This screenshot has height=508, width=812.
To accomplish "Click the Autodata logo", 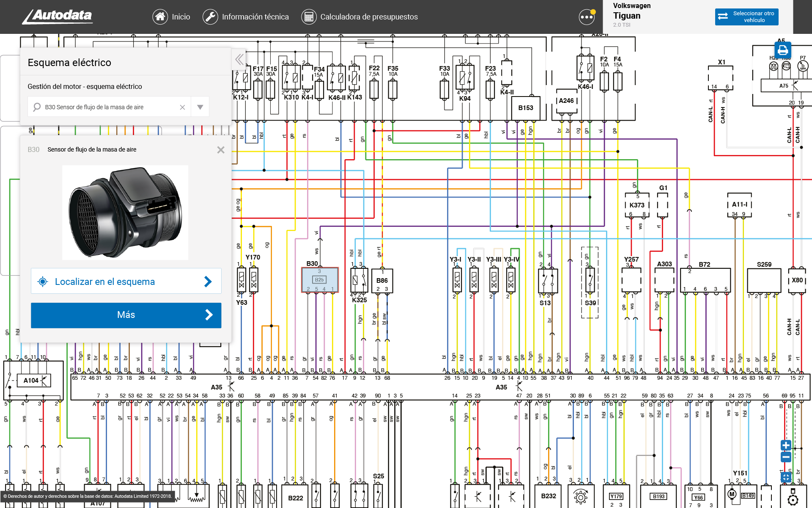I will click(58, 17).
